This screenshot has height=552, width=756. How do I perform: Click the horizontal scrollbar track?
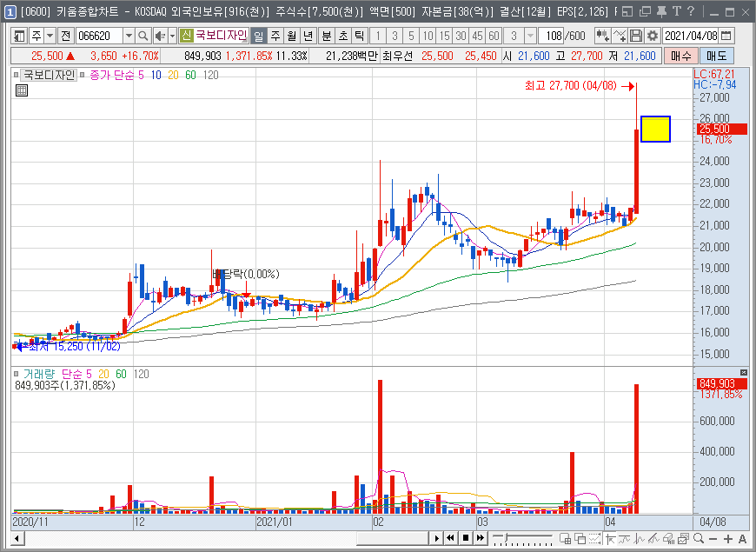click(227, 538)
